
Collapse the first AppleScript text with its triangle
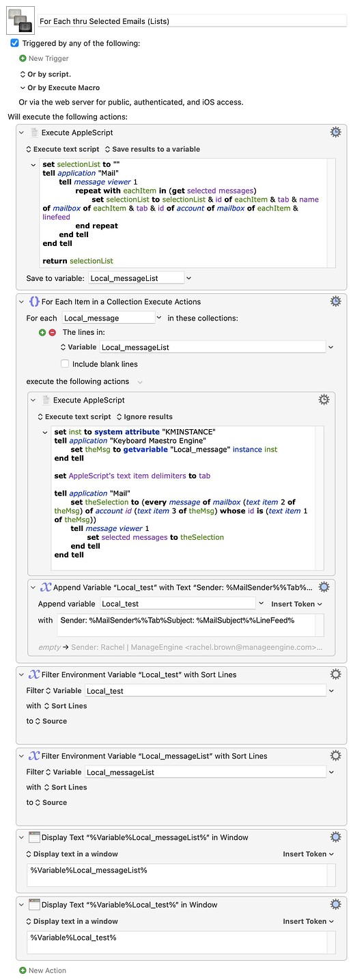pyautogui.click(x=34, y=165)
